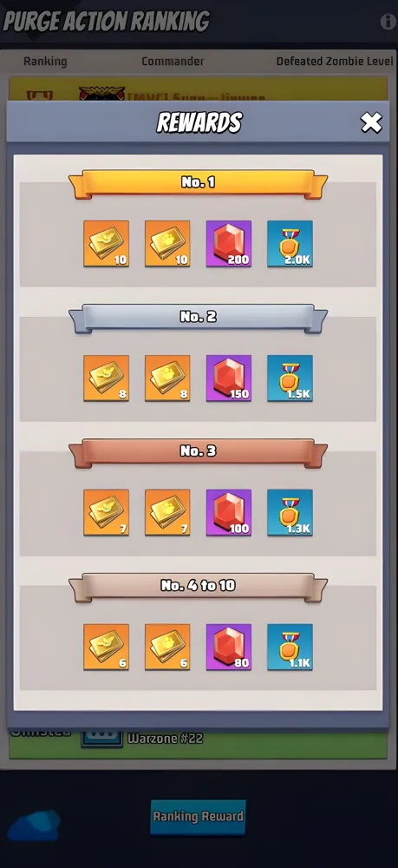Close the Rewards popup
Screen dimensions: 398x868
pos(371,122)
